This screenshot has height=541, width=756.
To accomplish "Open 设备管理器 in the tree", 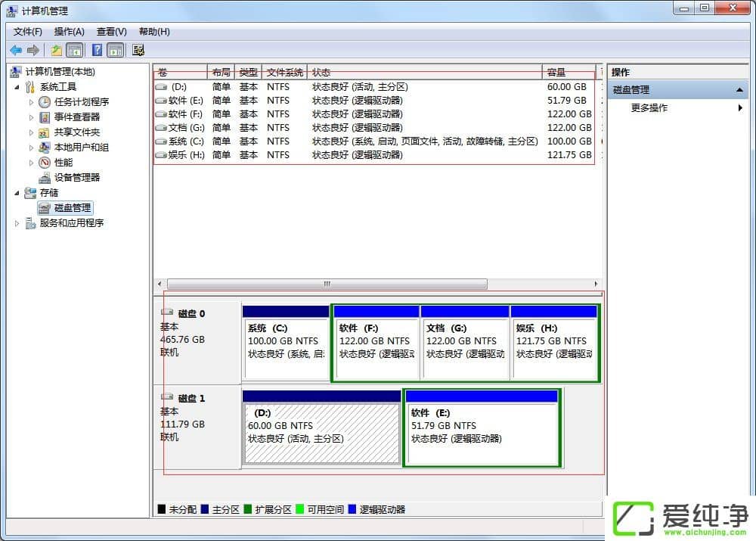I will pyautogui.click(x=76, y=177).
